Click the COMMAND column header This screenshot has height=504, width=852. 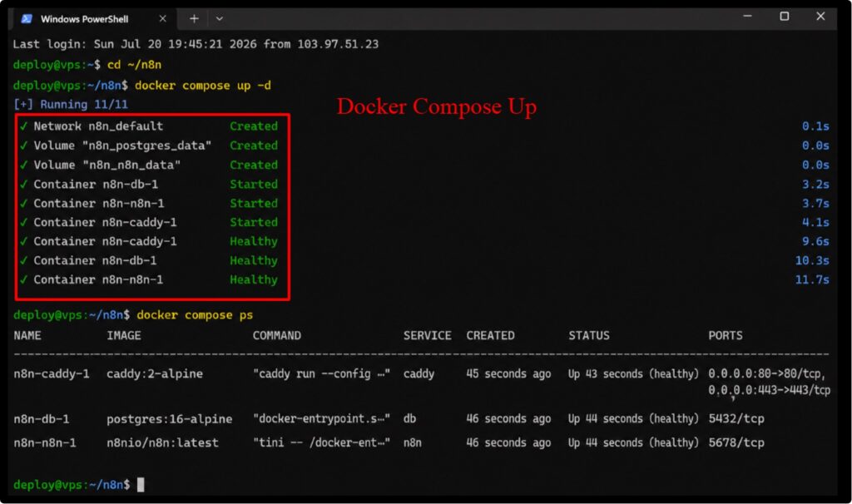pos(276,336)
